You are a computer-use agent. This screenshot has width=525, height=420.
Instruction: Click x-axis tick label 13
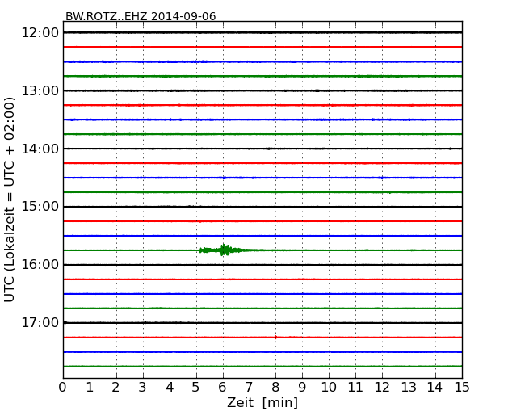(x=409, y=388)
